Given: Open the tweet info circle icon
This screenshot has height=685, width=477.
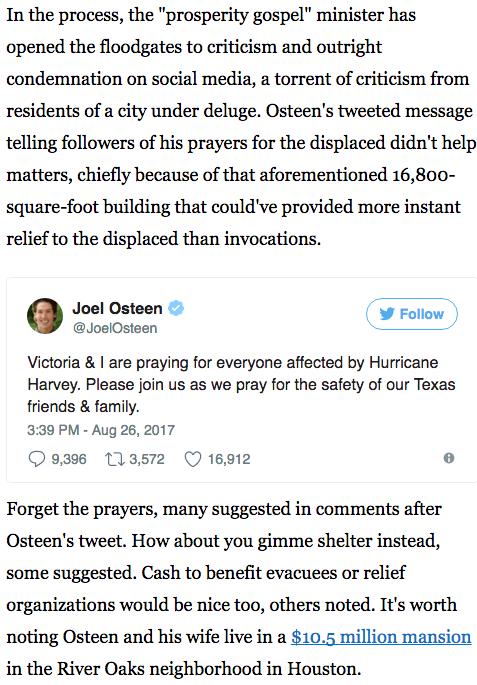Looking at the screenshot, I should pos(449,458).
